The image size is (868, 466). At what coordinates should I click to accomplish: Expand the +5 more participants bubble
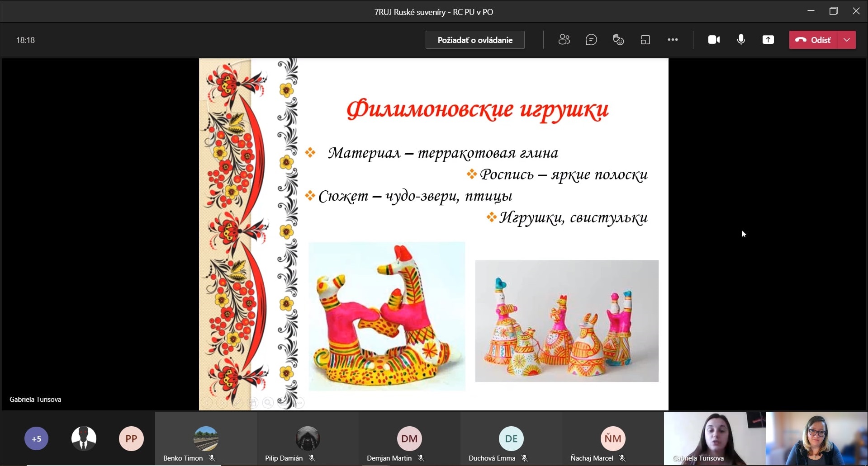coord(36,438)
